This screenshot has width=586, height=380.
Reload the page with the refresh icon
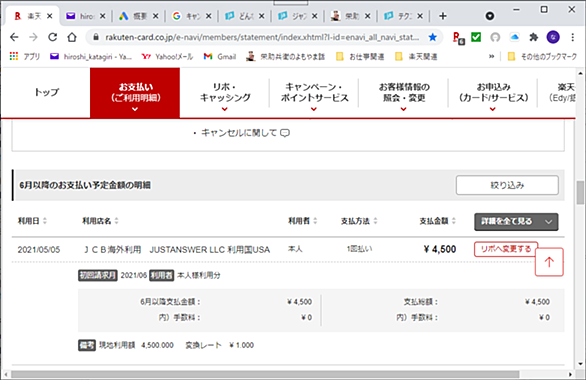point(53,37)
